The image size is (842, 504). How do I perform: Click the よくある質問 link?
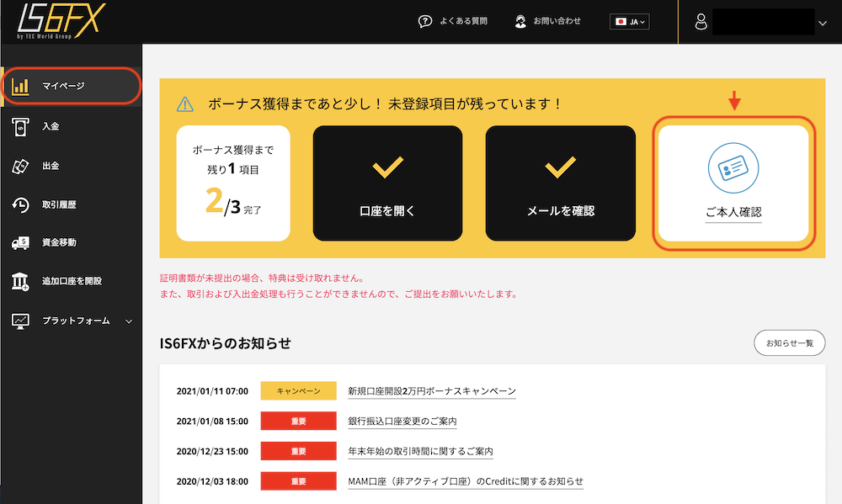[x=463, y=22]
